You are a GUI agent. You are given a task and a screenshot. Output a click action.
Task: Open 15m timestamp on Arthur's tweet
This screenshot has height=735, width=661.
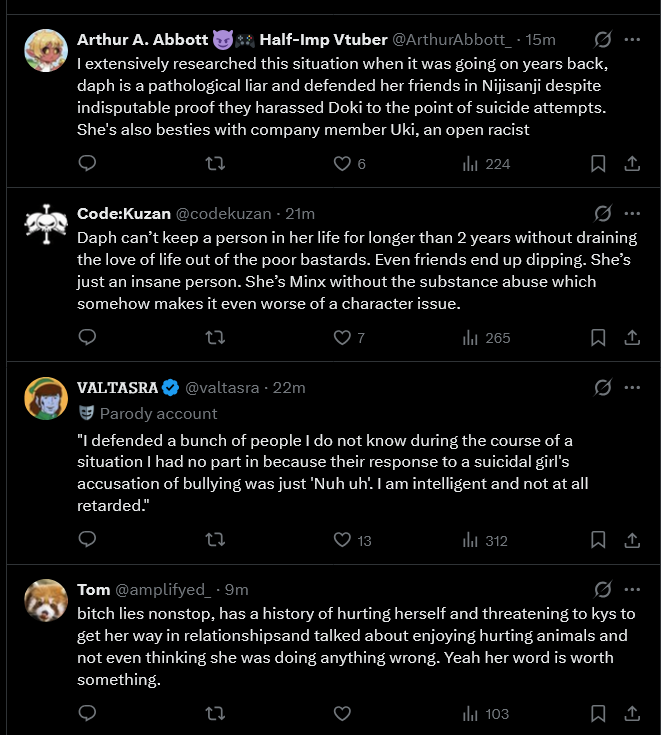pyautogui.click(x=541, y=40)
